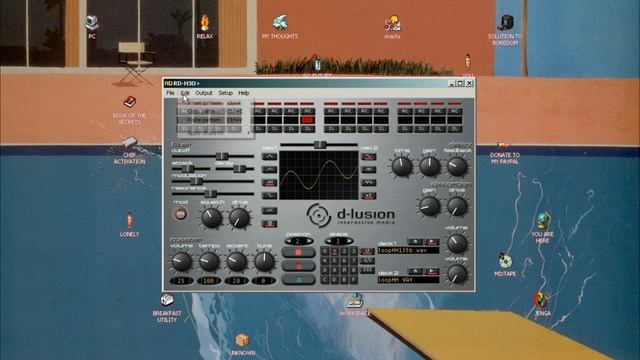
Task: Click the delay feedback knob
Action: click(x=457, y=166)
